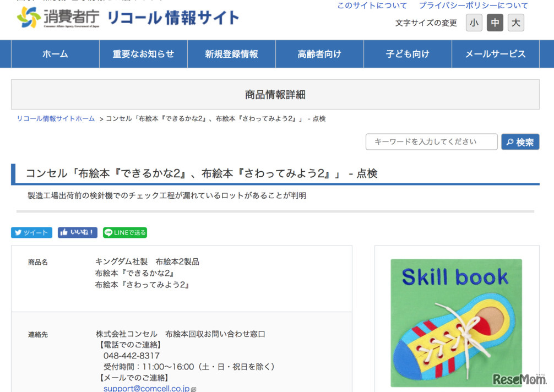Open the 重要なお知らせ section

143,53
